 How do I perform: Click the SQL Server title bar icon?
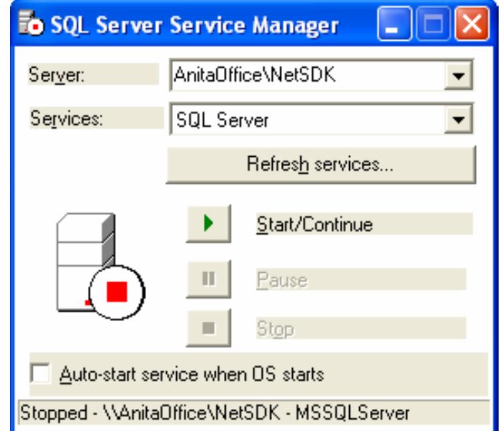31,23
